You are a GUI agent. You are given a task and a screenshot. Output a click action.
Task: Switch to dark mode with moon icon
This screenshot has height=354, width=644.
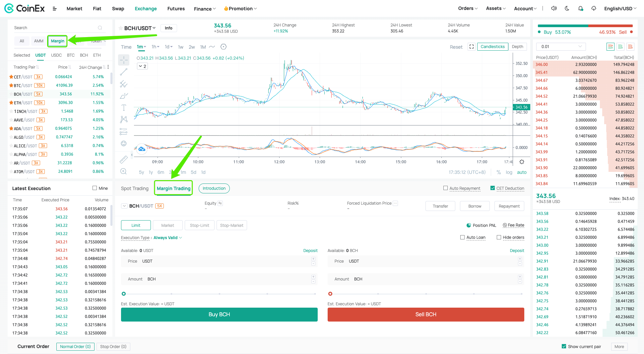pyautogui.click(x=567, y=8)
